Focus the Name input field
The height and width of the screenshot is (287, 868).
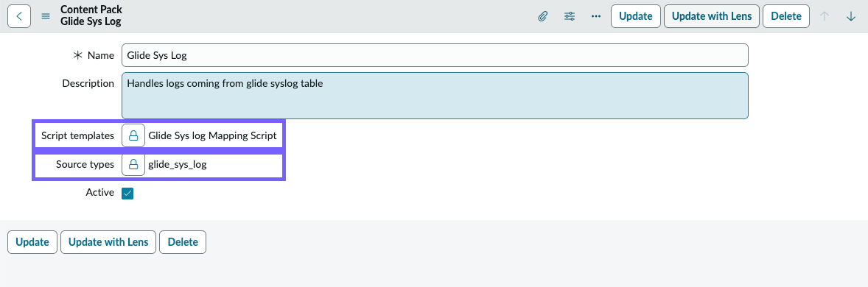pyautogui.click(x=435, y=55)
